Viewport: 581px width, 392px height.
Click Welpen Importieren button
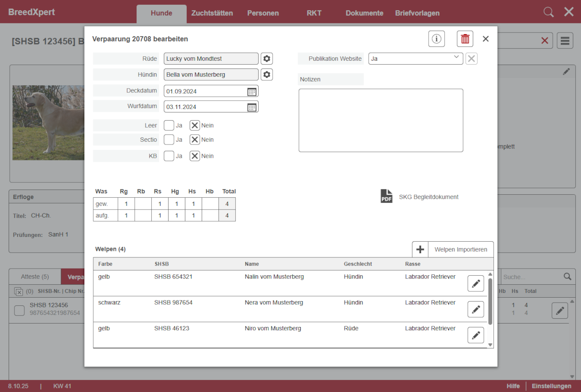pyautogui.click(x=460, y=249)
